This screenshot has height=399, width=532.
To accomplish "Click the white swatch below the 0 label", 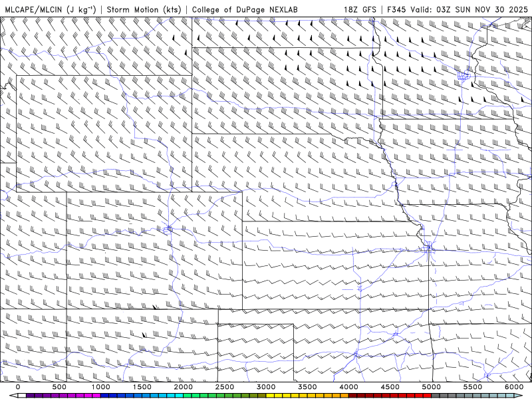I will (22, 396).
